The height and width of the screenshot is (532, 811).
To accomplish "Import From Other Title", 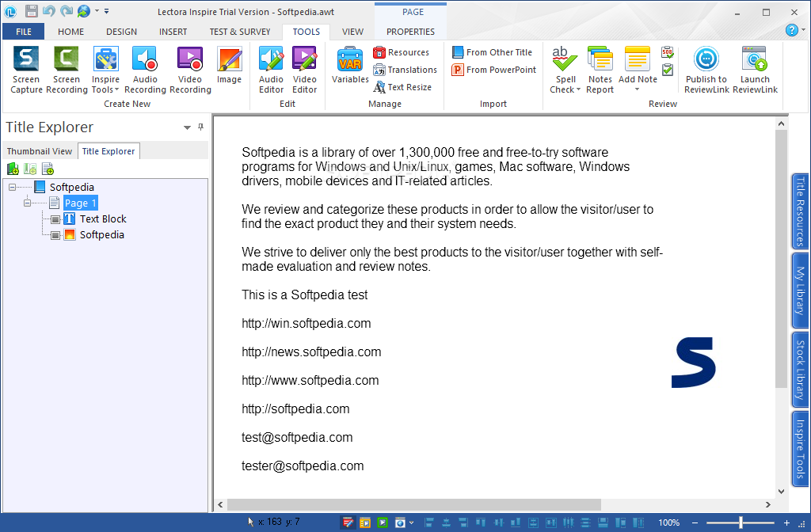I will [x=492, y=52].
